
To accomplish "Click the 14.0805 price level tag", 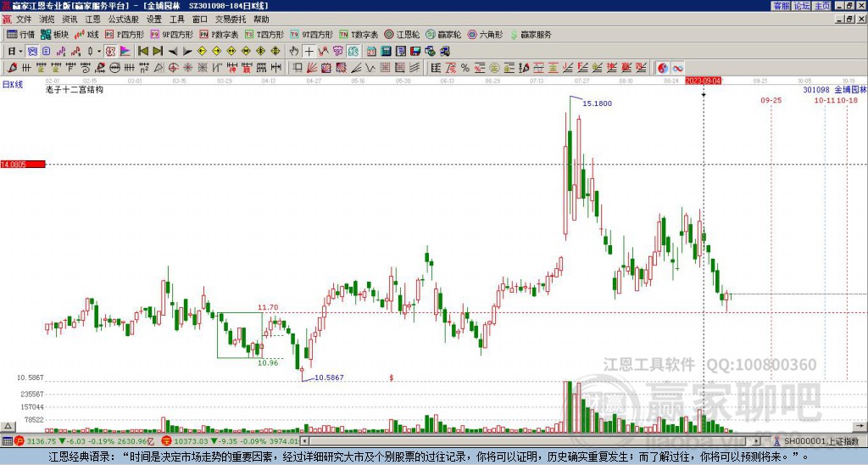I will tap(23, 164).
